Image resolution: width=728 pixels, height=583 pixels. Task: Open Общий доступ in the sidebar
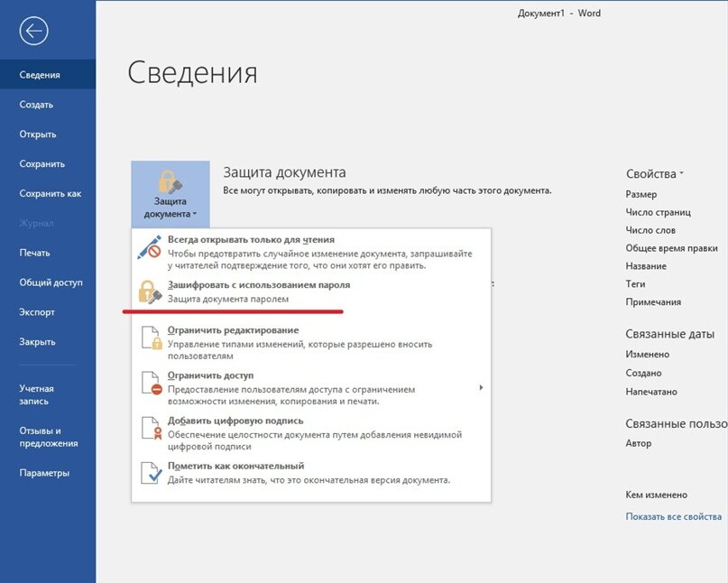point(48,282)
